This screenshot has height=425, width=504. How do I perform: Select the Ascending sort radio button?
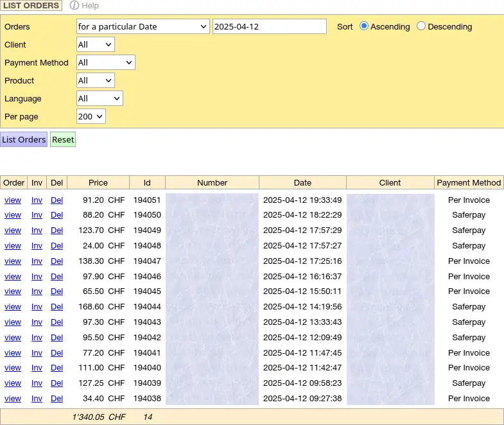tap(364, 26)
